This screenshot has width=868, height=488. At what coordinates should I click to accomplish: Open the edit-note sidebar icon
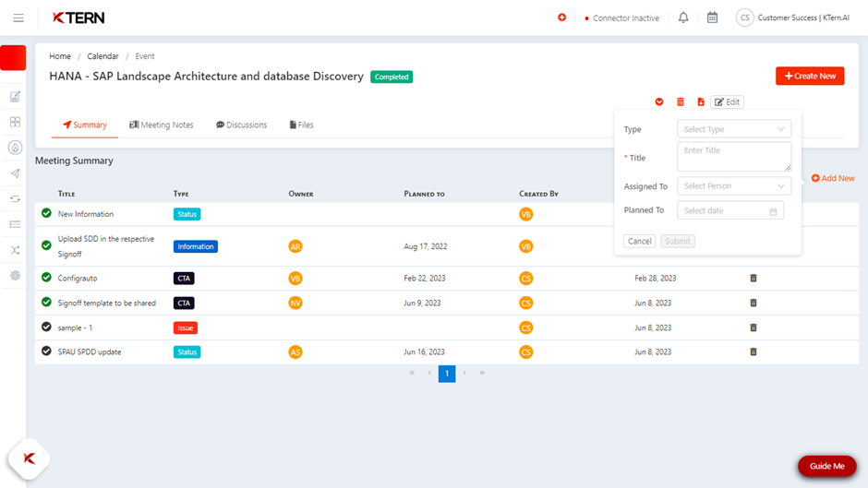(15, 96)
